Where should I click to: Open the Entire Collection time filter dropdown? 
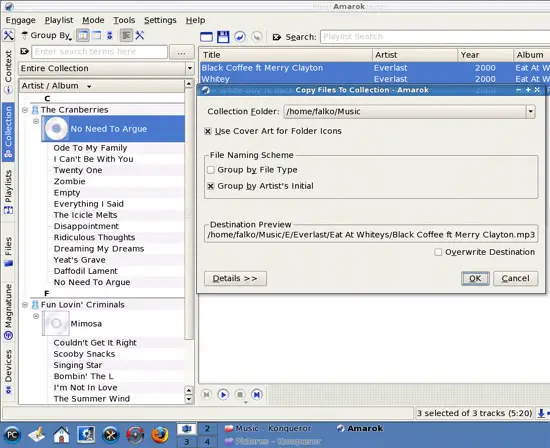[107, 68]
